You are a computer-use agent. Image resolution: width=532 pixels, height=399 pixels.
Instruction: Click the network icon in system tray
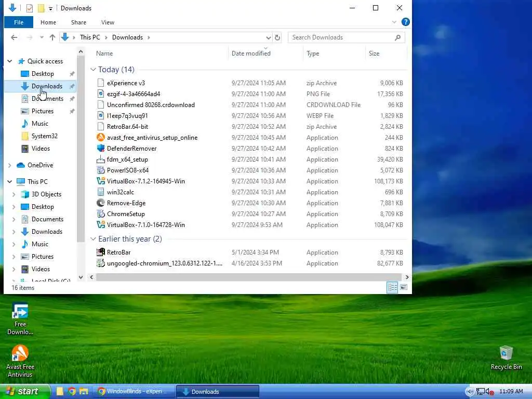pyautogui.click(x=480, y=392)
